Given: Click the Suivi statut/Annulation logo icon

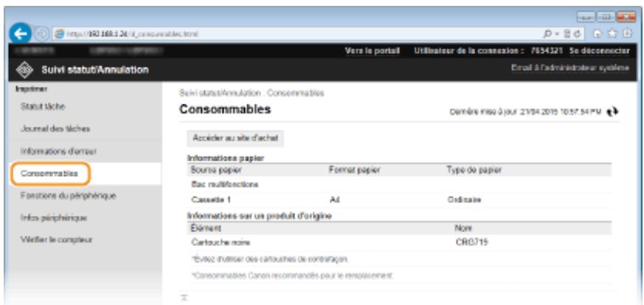Looking at the screenshot, I should (24, 70).
